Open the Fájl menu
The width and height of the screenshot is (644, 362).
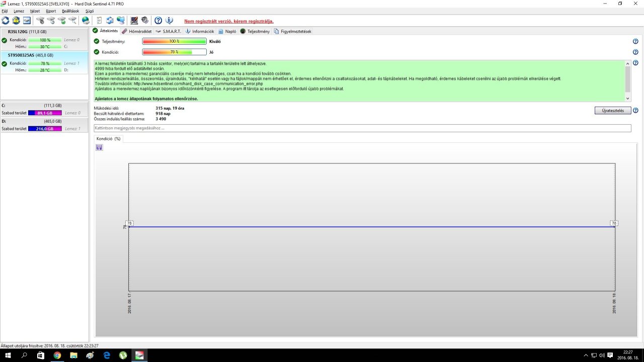pos(5,11)
